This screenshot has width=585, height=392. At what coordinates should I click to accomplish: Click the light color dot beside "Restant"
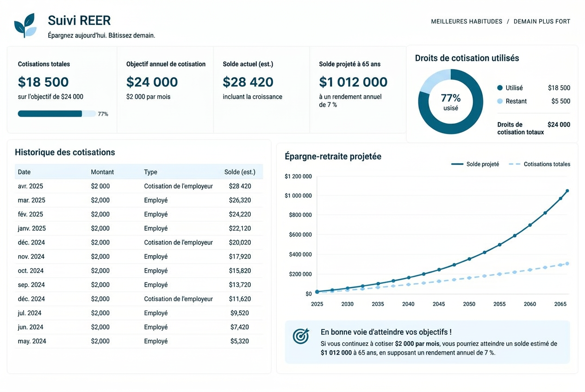click(x=500, y=101)
